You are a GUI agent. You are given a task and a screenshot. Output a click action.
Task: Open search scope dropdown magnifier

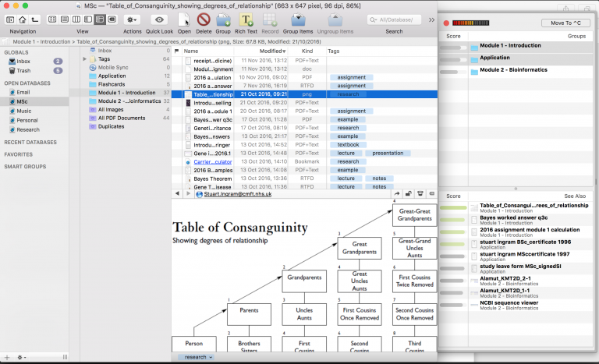tap(374, 19)
